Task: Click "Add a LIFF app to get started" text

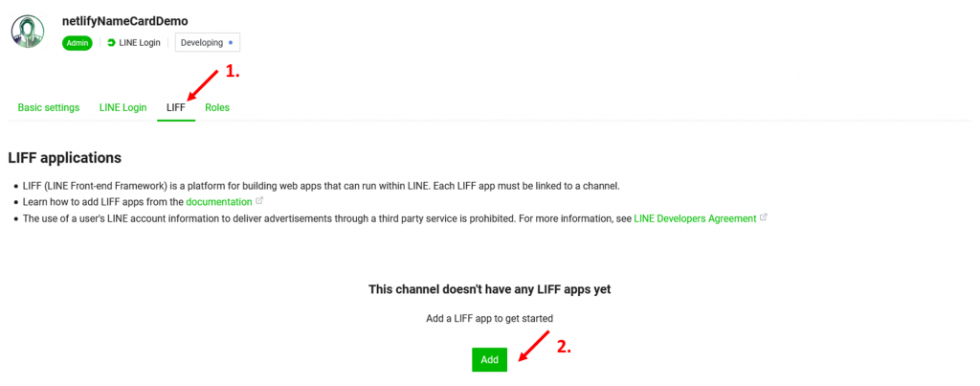Action: point(489,318)
